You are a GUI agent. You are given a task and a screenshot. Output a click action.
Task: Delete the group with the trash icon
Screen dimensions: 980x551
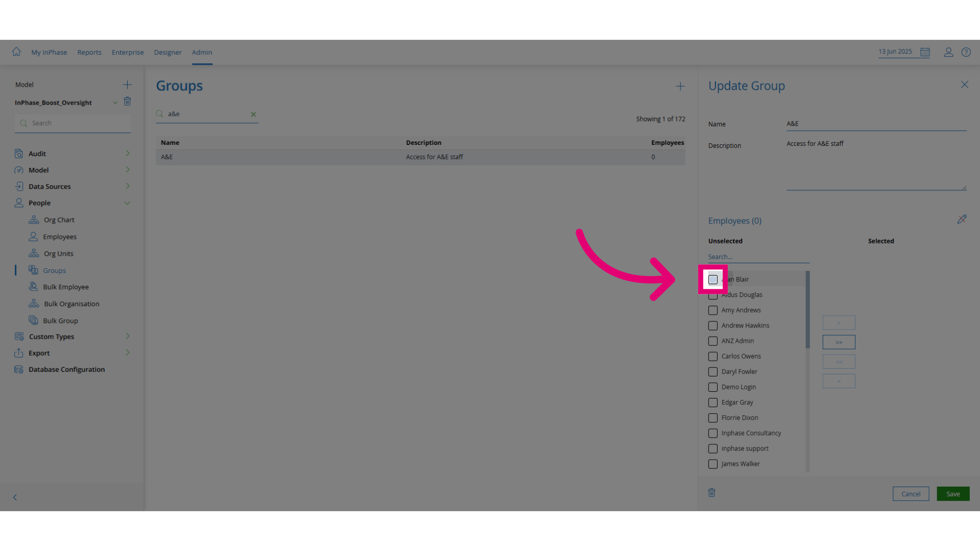[x=712, y=492]
